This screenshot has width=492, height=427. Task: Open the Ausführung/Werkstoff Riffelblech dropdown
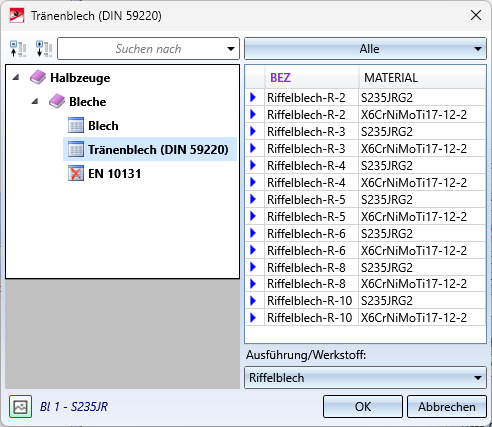tap(365, 378)
